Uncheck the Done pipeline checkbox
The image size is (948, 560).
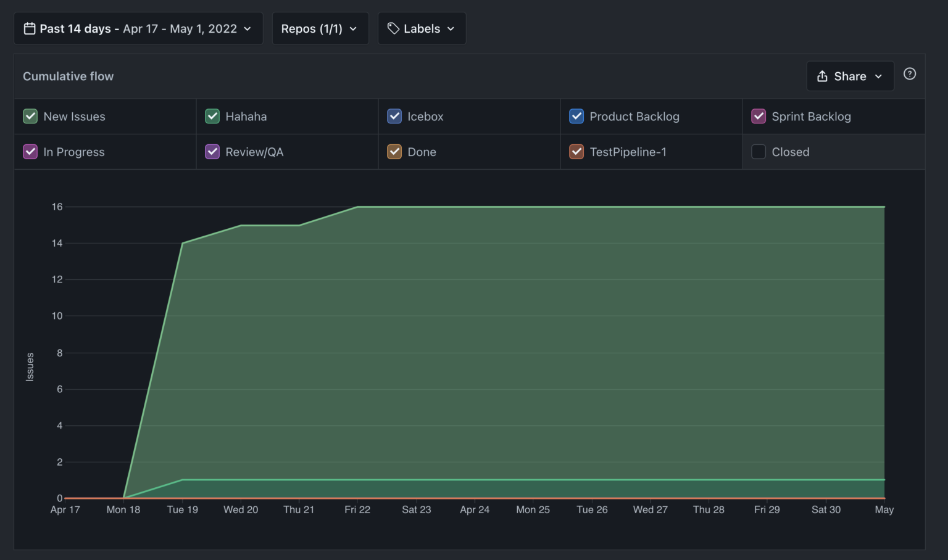394,152
